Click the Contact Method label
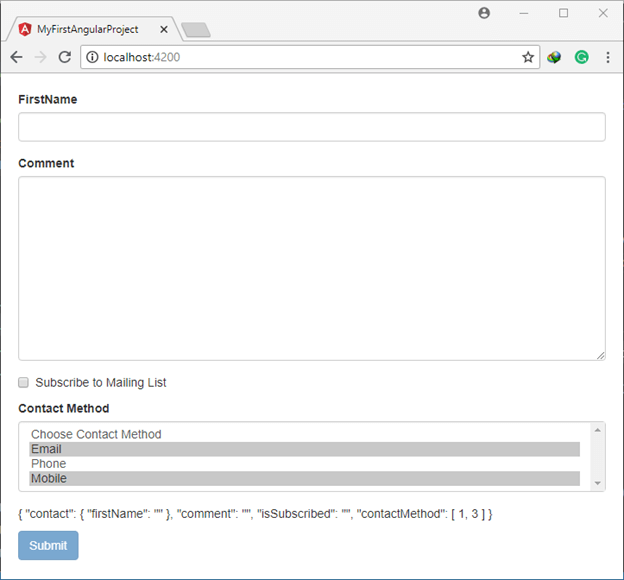 pyautogui.click(x=64, y=408)
